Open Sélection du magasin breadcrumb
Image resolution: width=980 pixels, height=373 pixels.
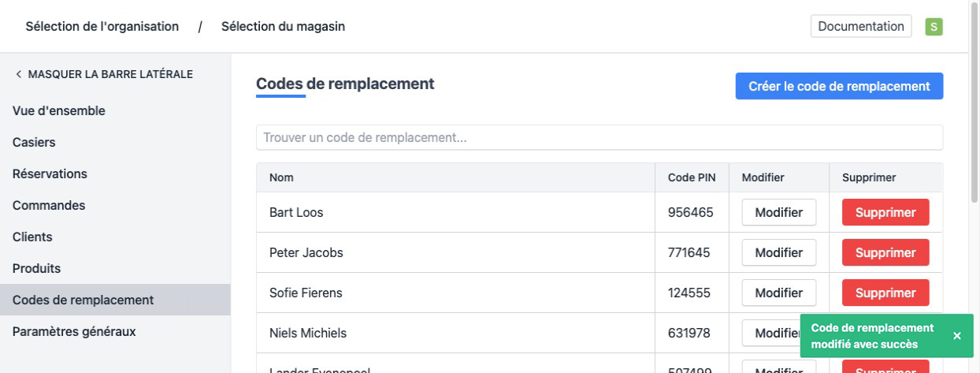coord(283,27)
